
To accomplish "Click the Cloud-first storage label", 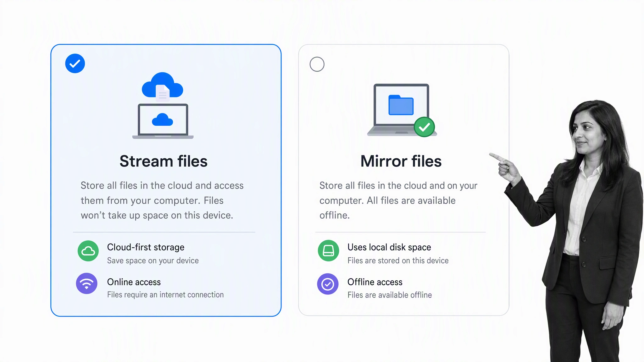I will click(x=146, y=247).
